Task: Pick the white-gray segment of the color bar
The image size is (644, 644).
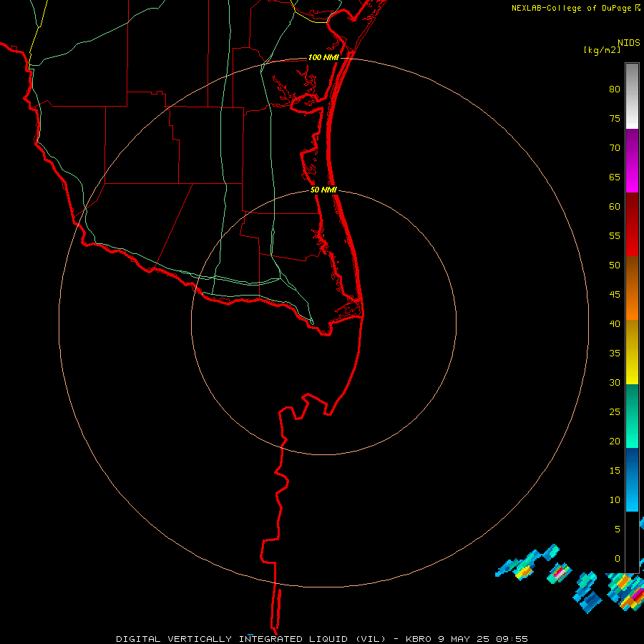Action: (632, 96)
